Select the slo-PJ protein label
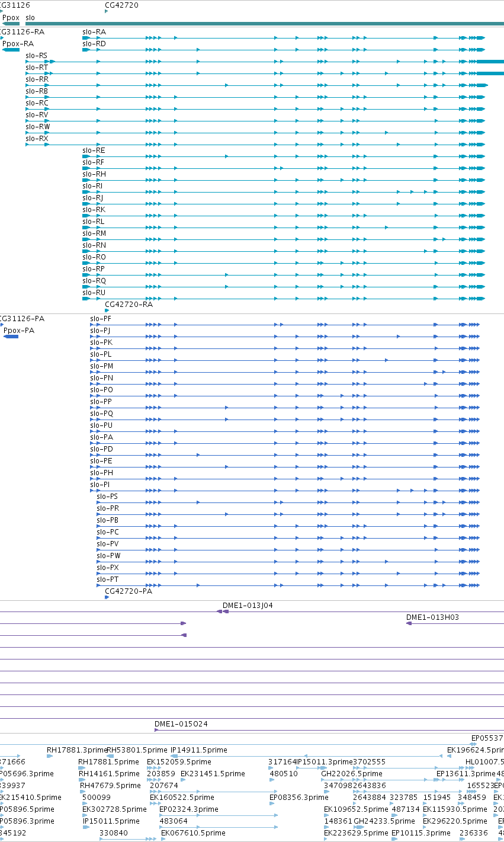Viewport: 504px width, 842px height. 100,331
